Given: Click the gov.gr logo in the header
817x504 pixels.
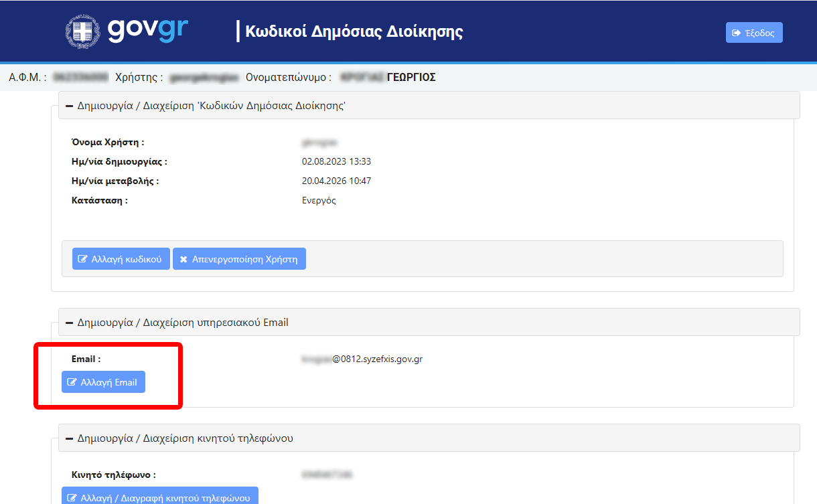Looking at the screenshot, I should [x=147, y=30].
